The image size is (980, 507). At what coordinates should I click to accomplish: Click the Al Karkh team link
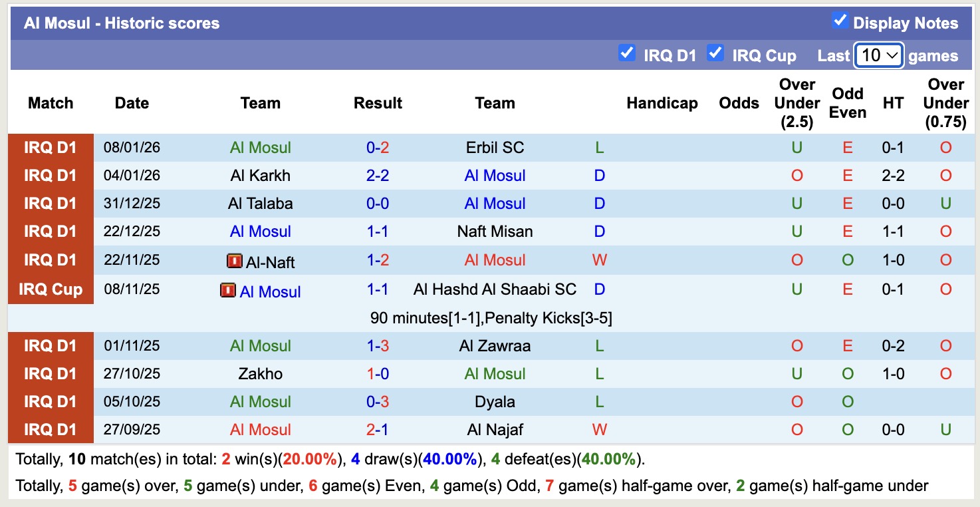(261, 175)
